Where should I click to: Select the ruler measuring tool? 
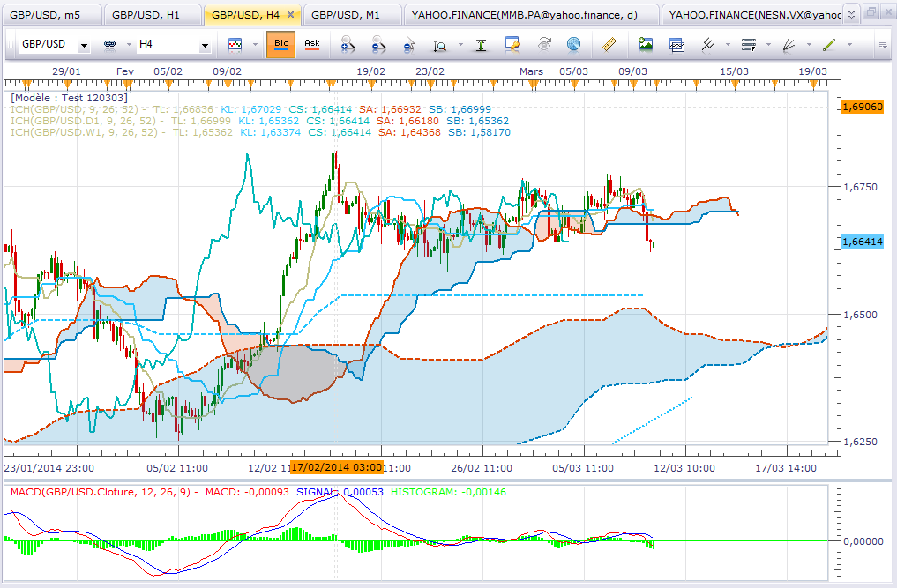(x=609, y=44)
